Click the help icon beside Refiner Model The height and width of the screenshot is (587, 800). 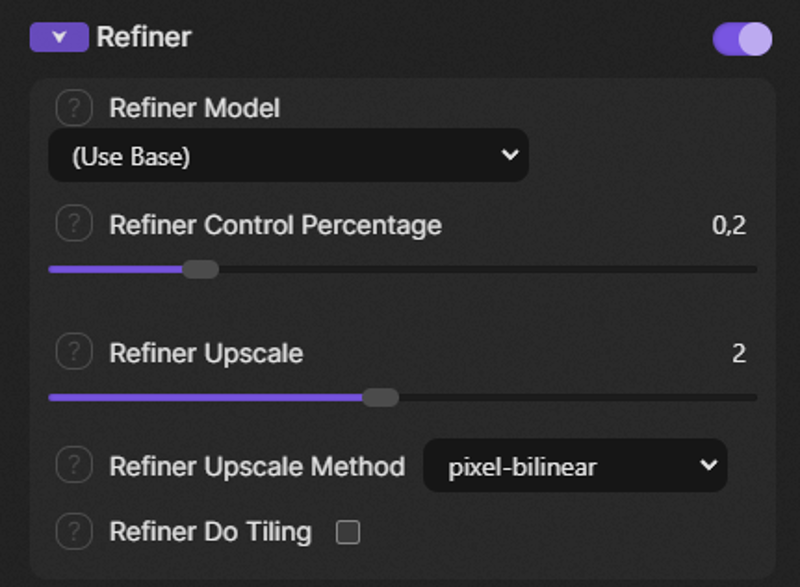(73, 107)
